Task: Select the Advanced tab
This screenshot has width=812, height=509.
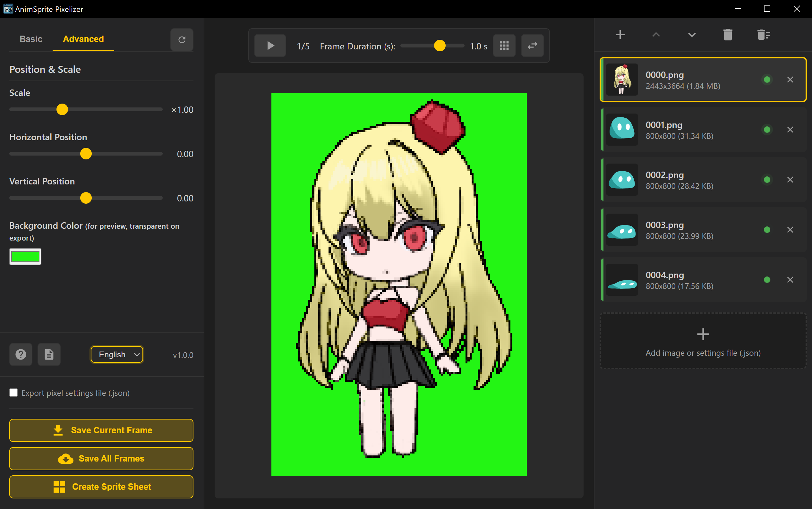Action: click(x=83, y=39)
